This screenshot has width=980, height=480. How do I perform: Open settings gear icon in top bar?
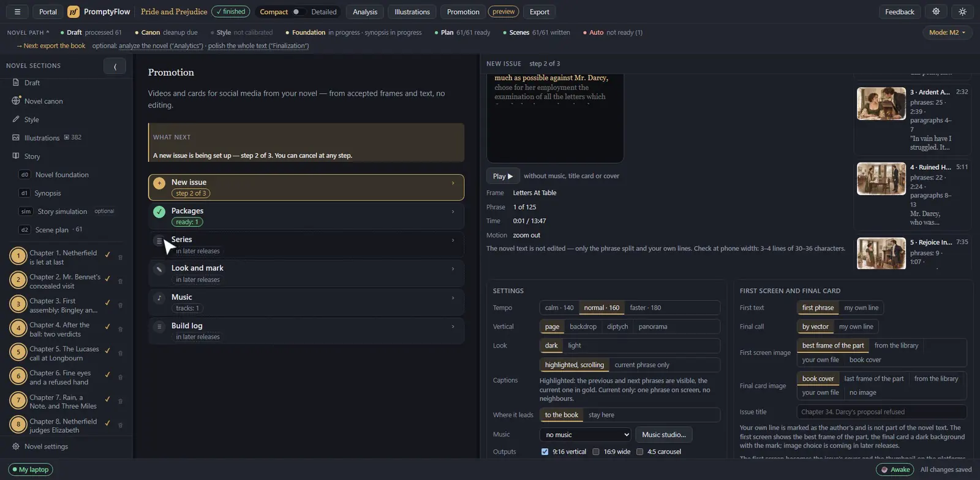click(x=936, y=12)
